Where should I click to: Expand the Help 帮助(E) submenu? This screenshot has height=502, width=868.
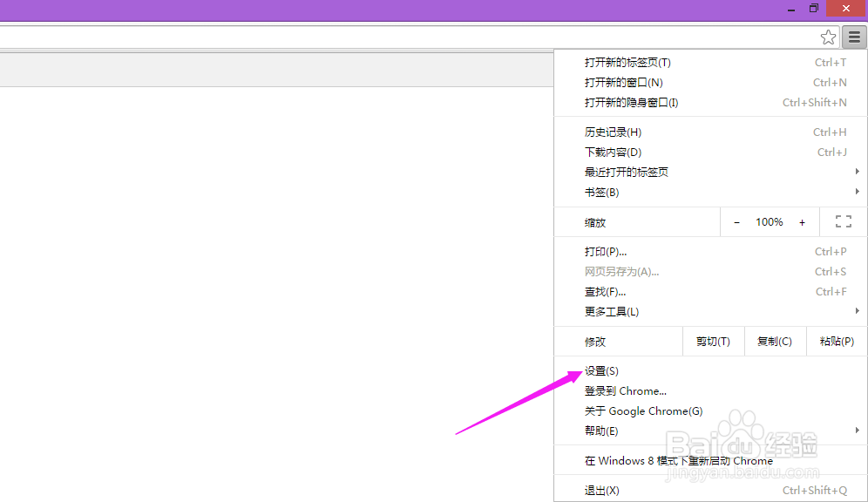tap(710, 431)
